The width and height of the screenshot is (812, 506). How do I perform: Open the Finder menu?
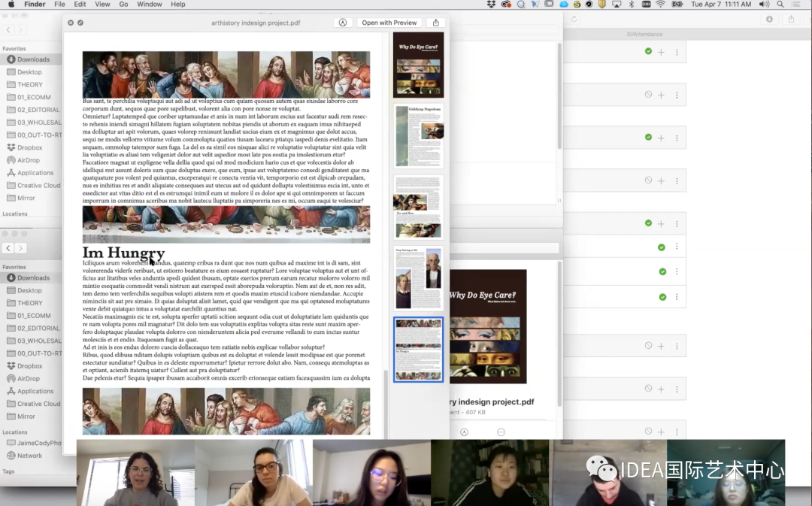coord(35,5)
